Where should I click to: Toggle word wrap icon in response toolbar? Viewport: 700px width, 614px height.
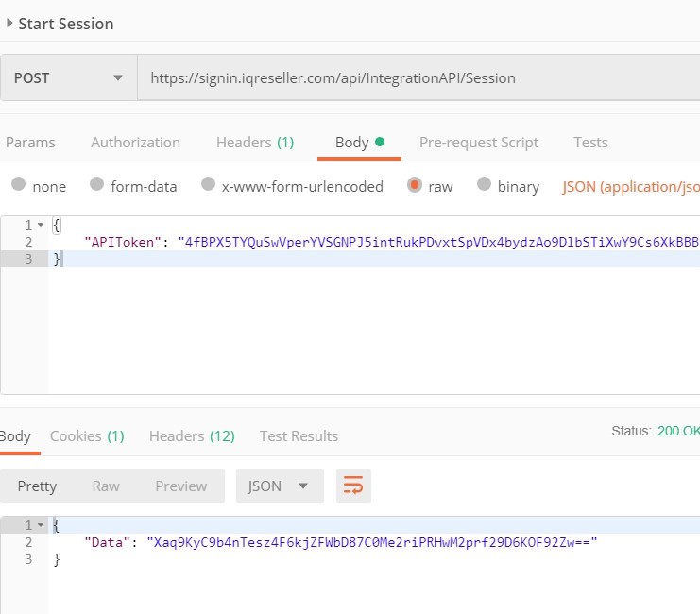(353, 486)
